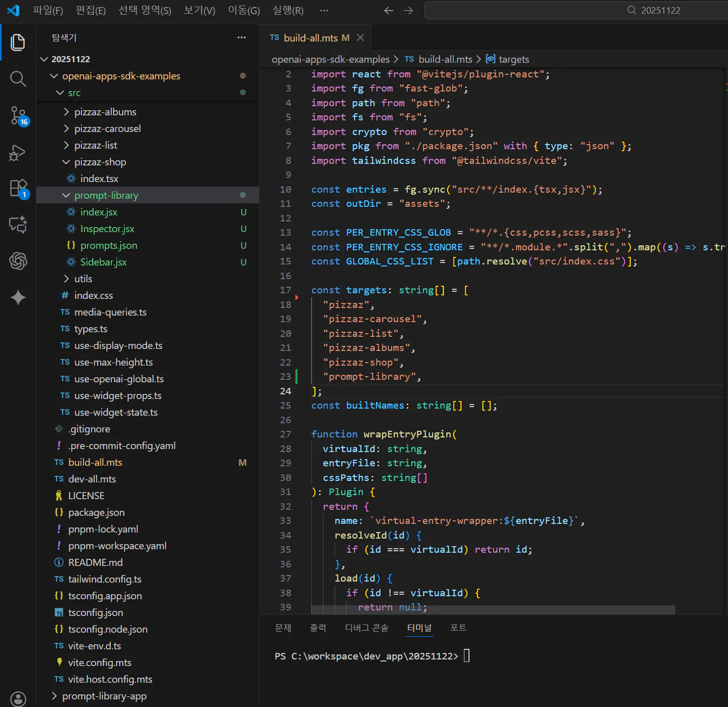The image size is (728, 707).
Task: Open the Extensions view icon
Action: [18, 188]
